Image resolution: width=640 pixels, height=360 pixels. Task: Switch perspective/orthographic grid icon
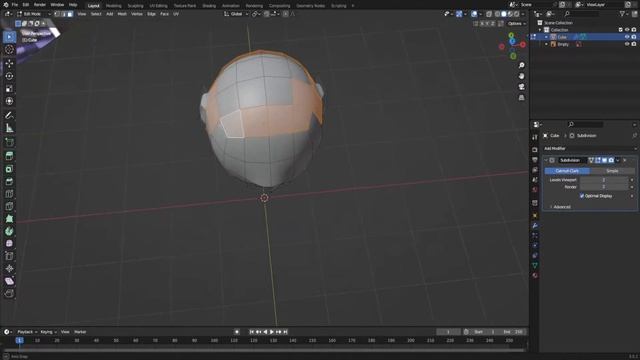coord(521,98)
